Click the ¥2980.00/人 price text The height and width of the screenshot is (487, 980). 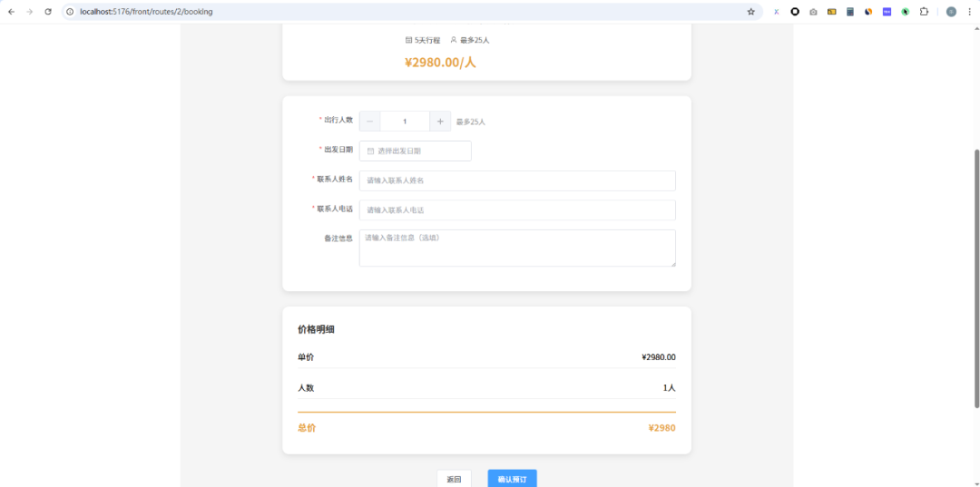click(441, 63)
